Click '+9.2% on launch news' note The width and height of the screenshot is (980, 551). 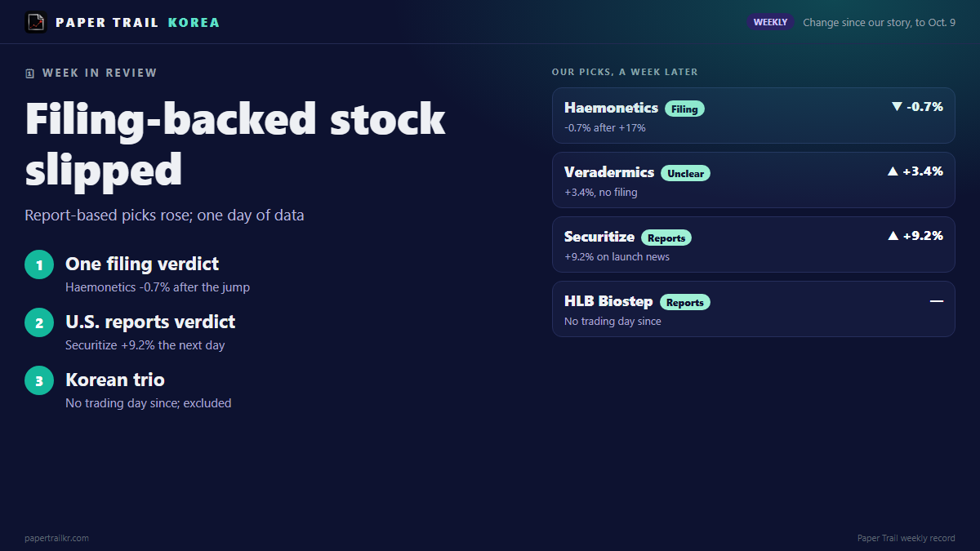617,257
